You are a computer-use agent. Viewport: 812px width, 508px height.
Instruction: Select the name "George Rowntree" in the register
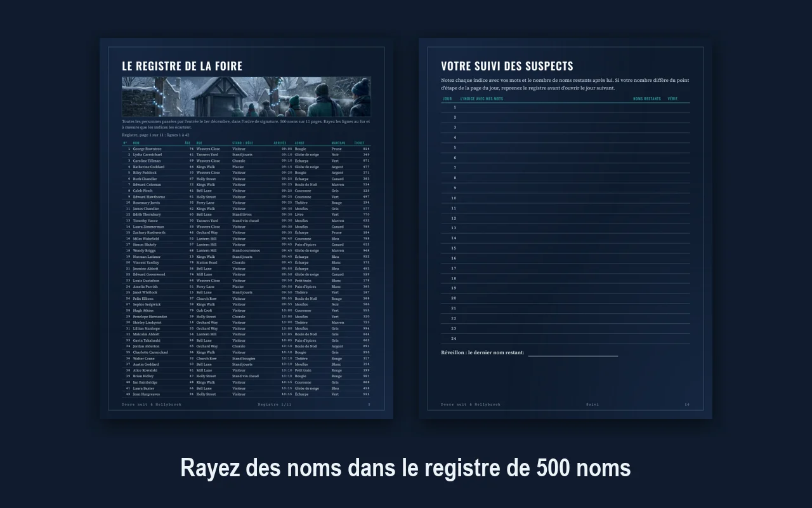[147, 149]
